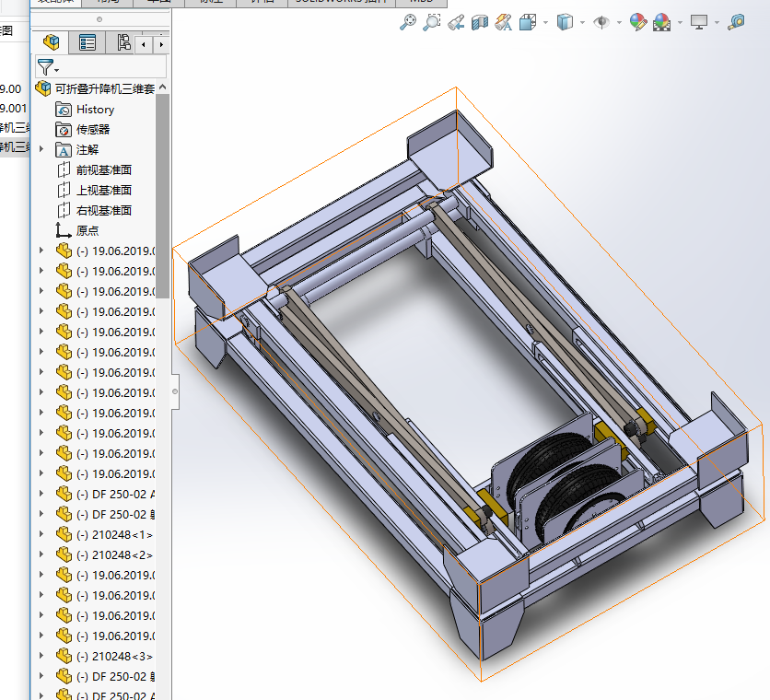Click the Zoom to Fit icon
The width and height of the screenshot is (770, 700).
(x=408, y=22)
